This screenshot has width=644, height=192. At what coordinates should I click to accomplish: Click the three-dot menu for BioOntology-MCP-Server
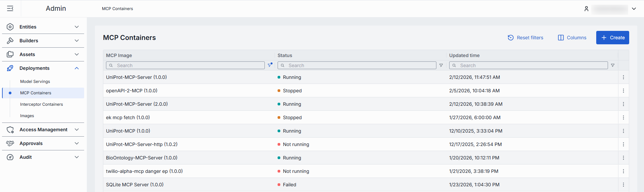point(623,158)
